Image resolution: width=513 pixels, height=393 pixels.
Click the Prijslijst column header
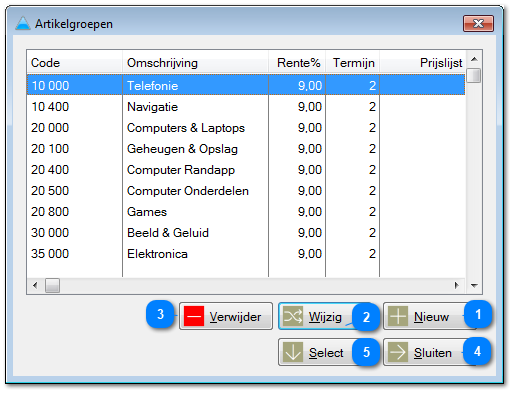tap(422, 62)
